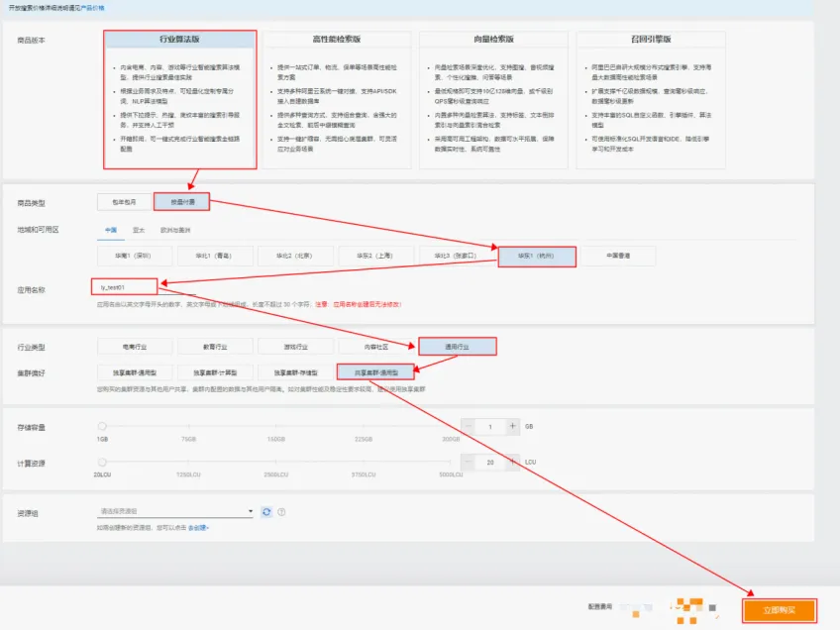Click the 立即购买 buy now button

click(x=780, y=611)
